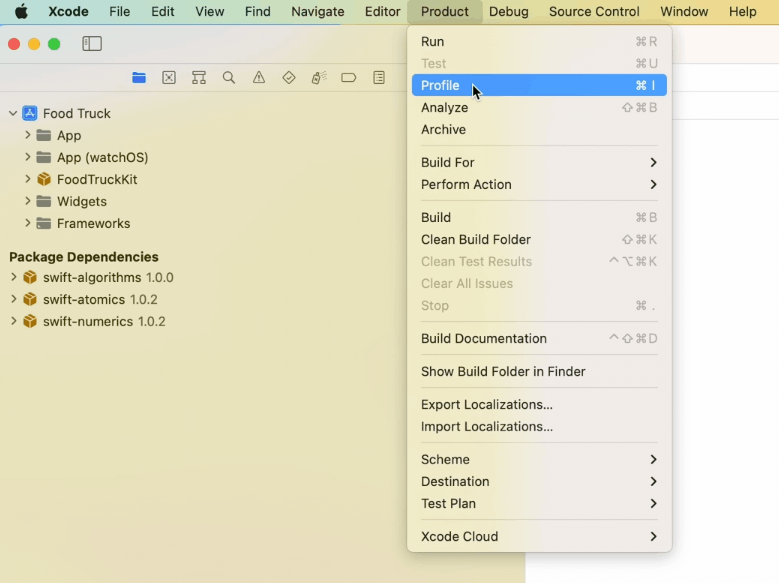Open the Xcode Cloud submenu
This screenshot has height=583, width=779.
[x=539, y=537]
